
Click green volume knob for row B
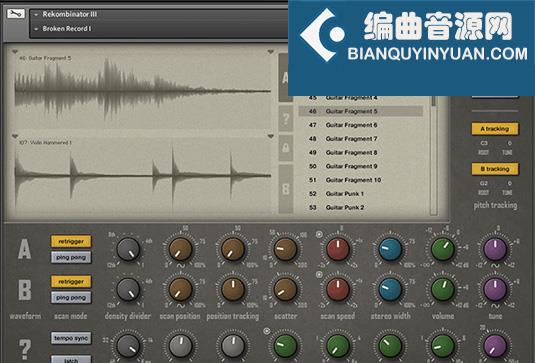443,290
